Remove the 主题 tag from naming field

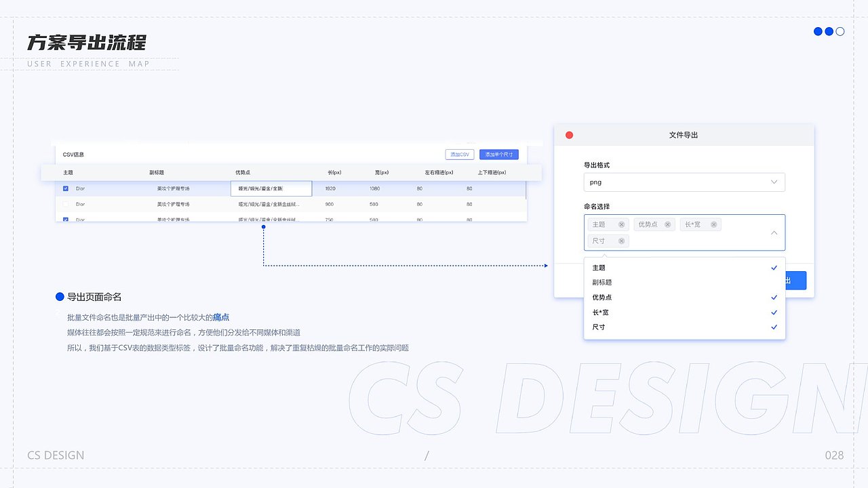(x=621, y=224)
